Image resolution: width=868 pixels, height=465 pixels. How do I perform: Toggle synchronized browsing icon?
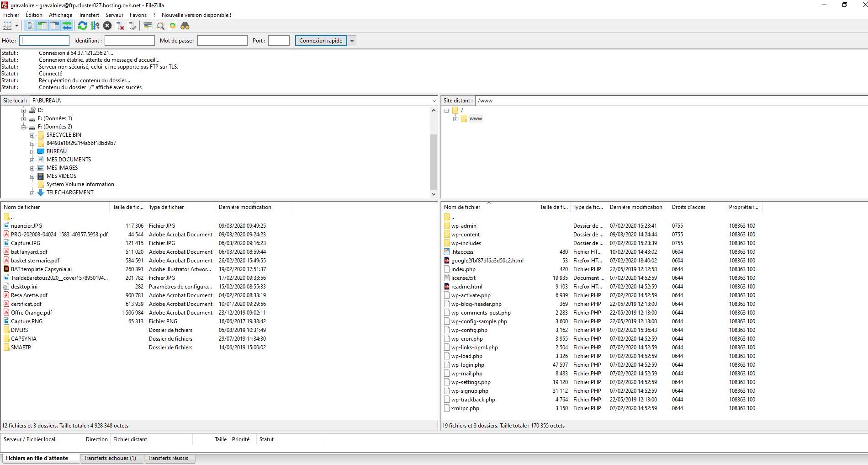point(173,26)
